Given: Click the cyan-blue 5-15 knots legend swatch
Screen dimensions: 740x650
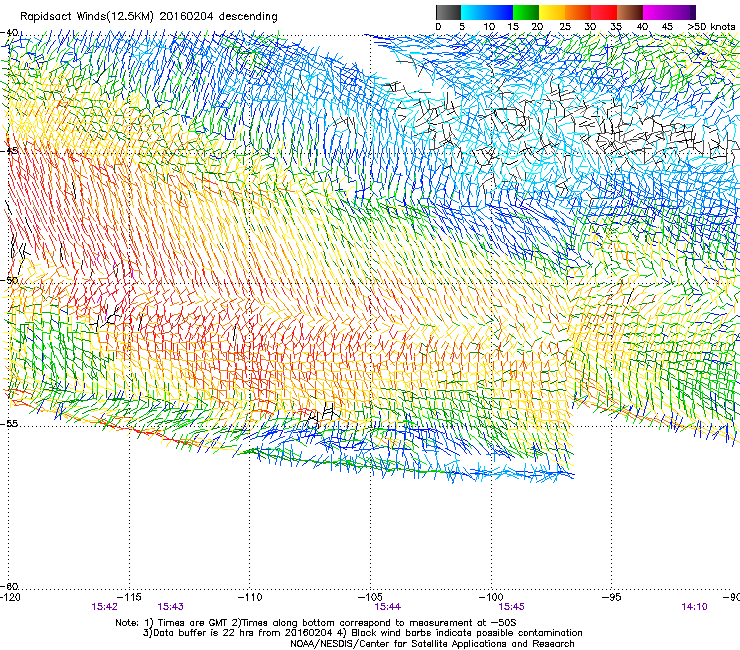Looking at the screenshot, I should (487, 12).
